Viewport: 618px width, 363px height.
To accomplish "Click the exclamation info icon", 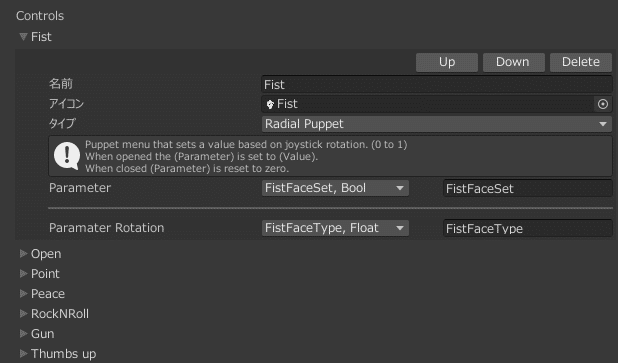I will coord(67,156).
